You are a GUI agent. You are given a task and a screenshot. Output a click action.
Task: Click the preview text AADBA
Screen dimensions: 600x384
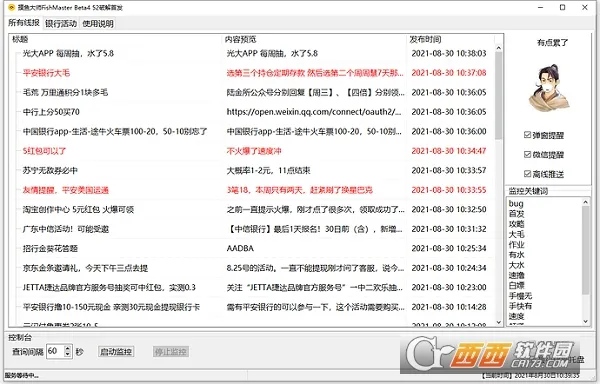click(x=240, y=248)
